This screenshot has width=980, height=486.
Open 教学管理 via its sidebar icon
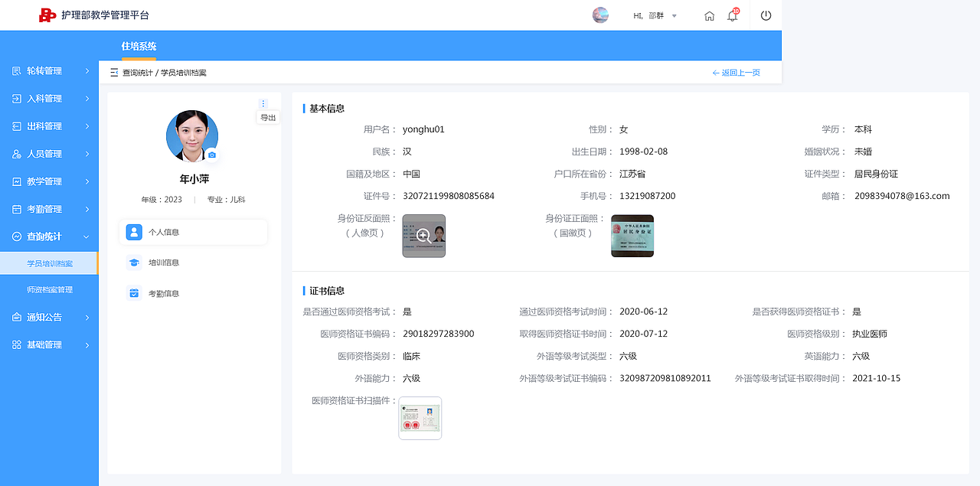pyautogui.click(x=17, y=181)
